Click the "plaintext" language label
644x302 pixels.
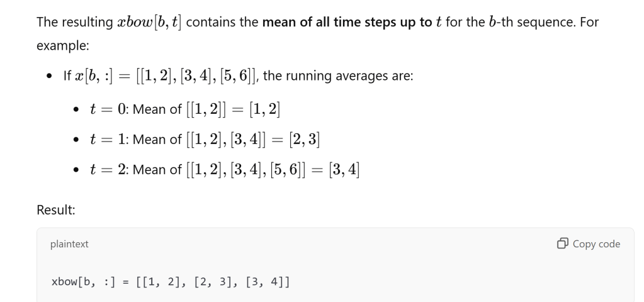[69, 244]
